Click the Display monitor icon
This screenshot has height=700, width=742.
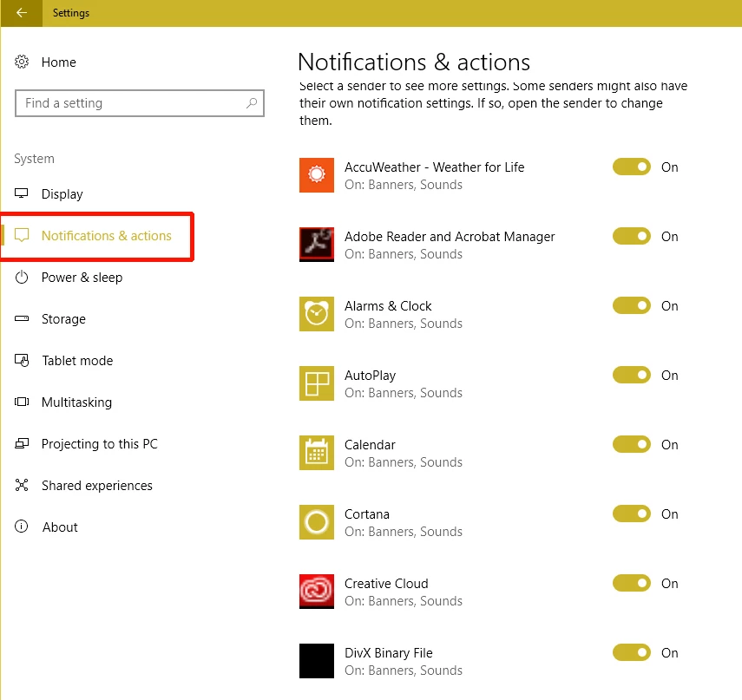pos(22,193)
